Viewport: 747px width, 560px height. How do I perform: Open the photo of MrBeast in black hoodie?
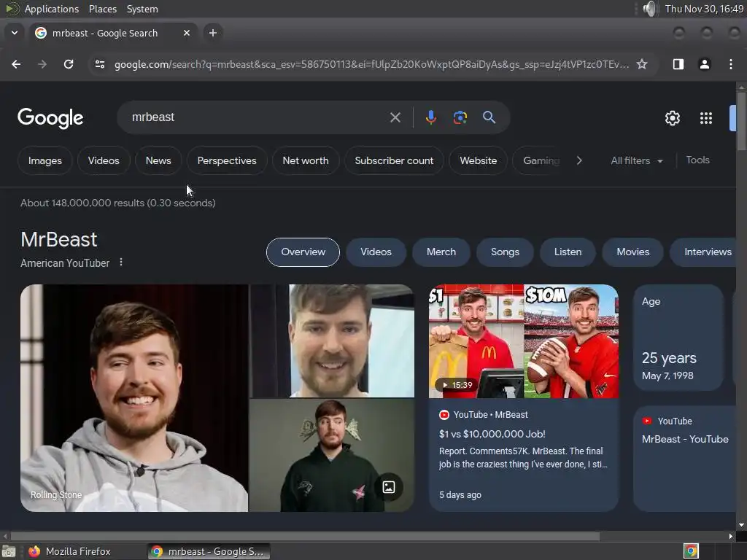click(x=333, y=455)
